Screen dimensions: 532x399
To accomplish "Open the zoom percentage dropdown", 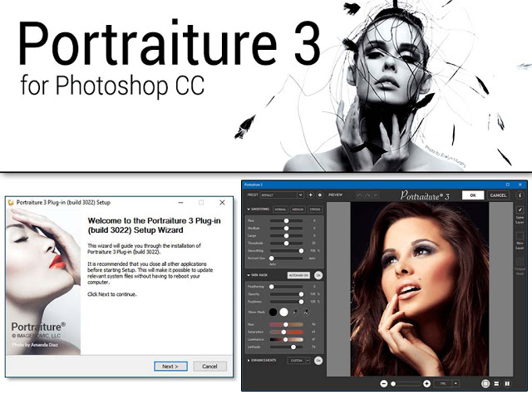I will [456, 384].
